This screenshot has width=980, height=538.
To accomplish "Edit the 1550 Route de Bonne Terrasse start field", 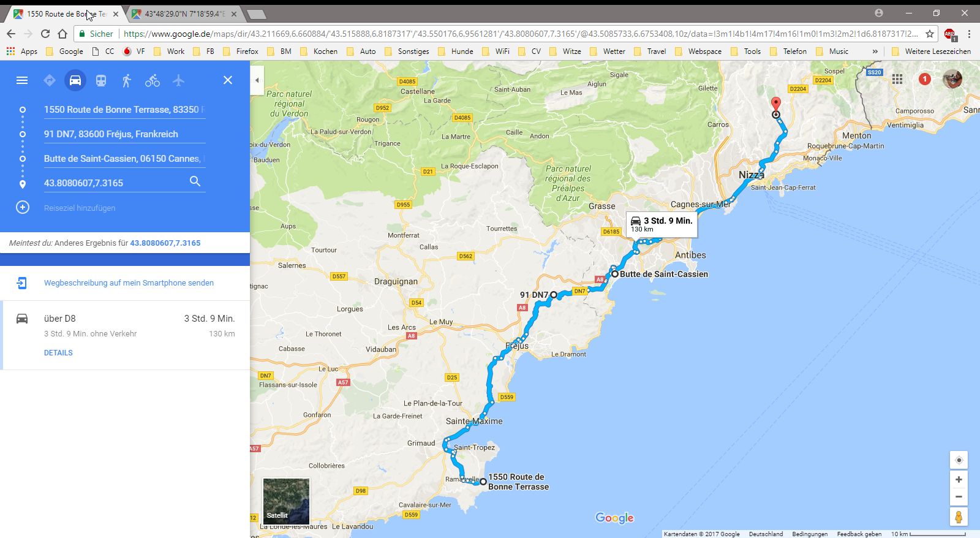I will (124, 110).
